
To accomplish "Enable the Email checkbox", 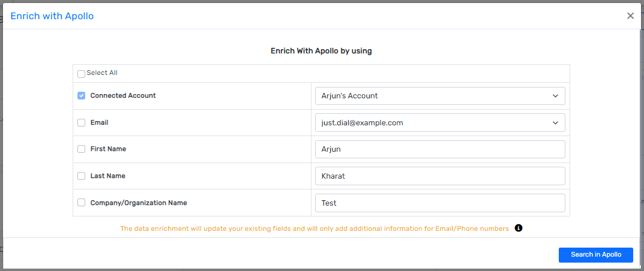I will [x=81, y=122].
